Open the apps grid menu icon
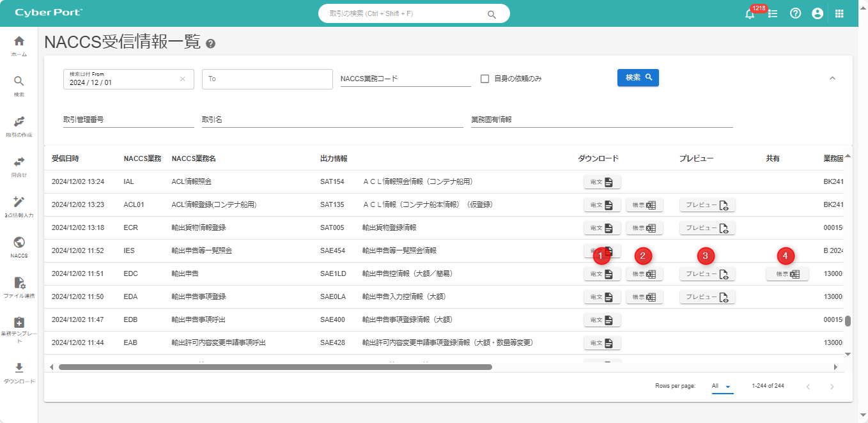 pos(839,13)
